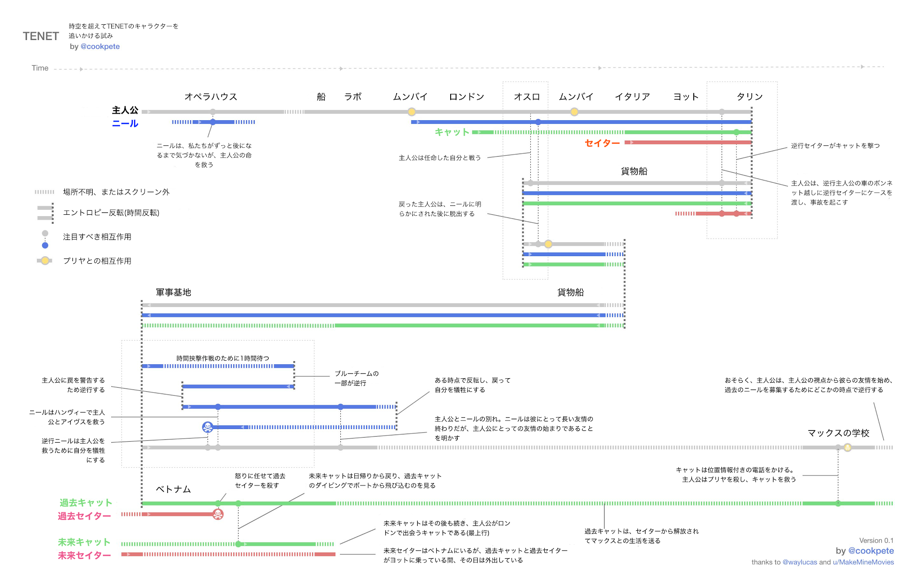Screen dimensions: 922x588
Task: Click the 軍事基地 section heading
Action: 173,292
